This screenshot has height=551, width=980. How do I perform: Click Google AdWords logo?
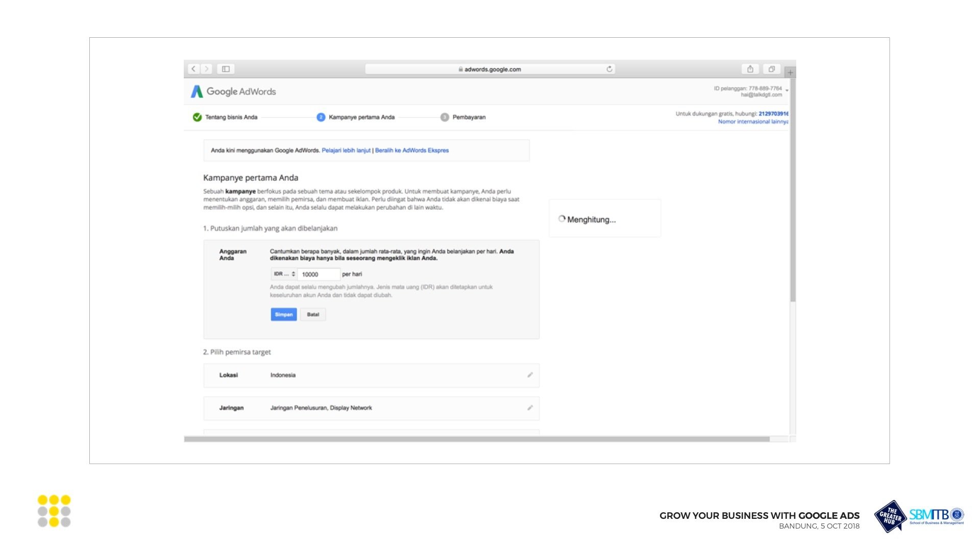pyautogui.click(x=233, y=91)
